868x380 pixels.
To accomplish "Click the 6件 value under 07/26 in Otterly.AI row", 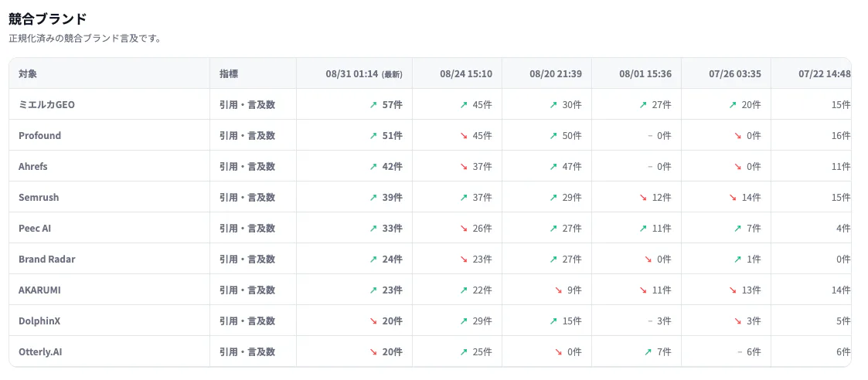I will (x=754, y=351).
